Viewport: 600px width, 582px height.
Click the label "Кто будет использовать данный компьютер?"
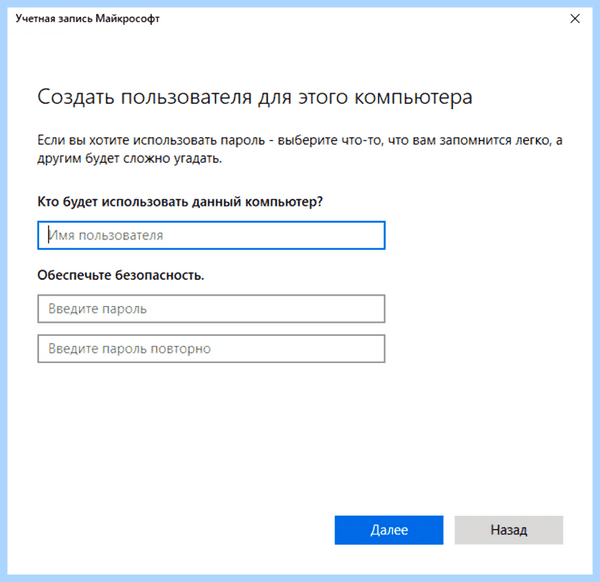point(180,201)
